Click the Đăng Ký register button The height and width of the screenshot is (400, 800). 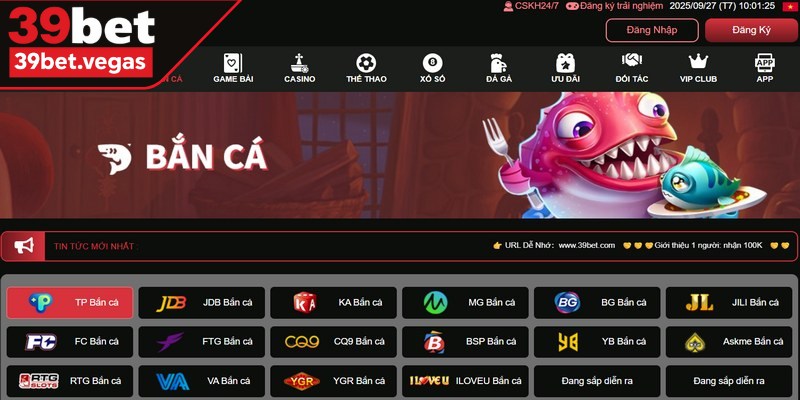pos(751,30)
